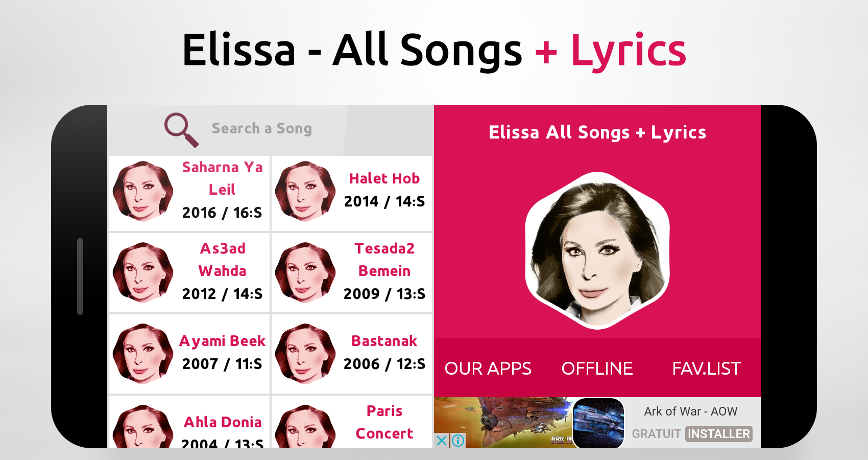Click the ad info icon

click(x=458, y=441)
